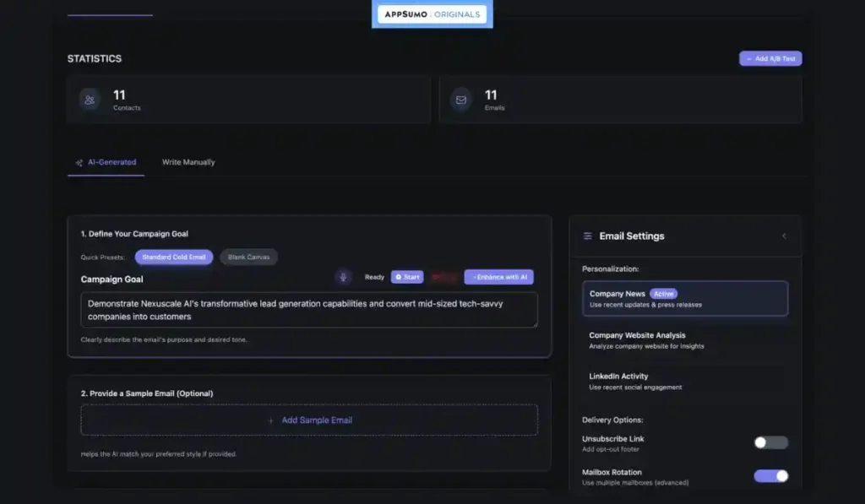865x504 pixels.
Task: Click the AppSumo Originals logo badge
Action: pos(432,14)
